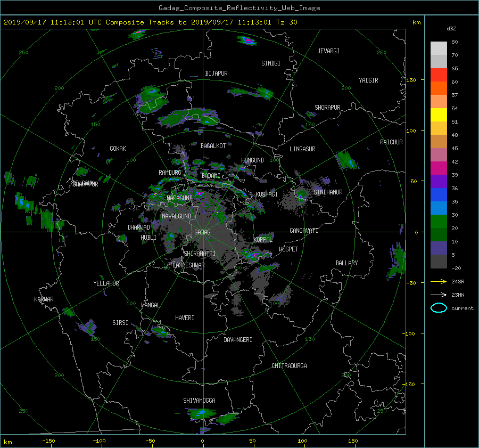Screen dimensions: 479x448
Task: Click the 150 tick on the right axis
Action: (x=411, y=80)
